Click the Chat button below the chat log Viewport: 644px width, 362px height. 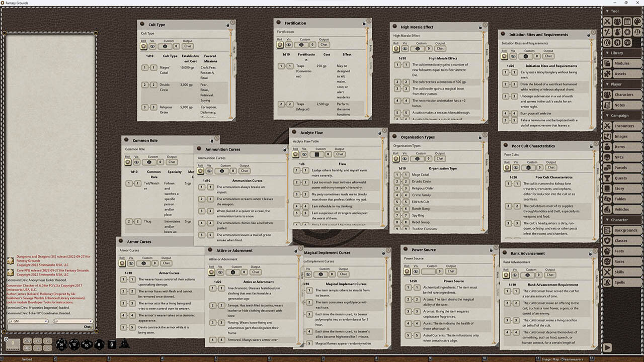[88, 327]
